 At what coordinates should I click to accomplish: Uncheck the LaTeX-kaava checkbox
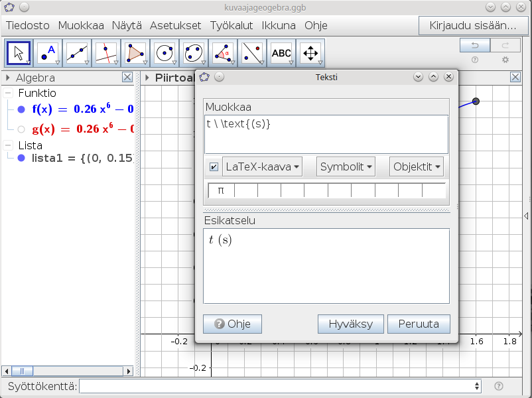click(x=214, y=167)
